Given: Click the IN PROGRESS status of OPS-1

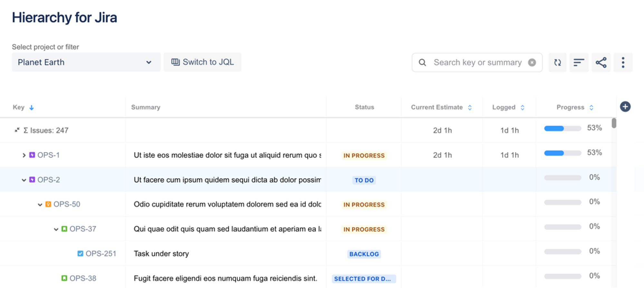Looking at the screenshot, I should 364,156.
